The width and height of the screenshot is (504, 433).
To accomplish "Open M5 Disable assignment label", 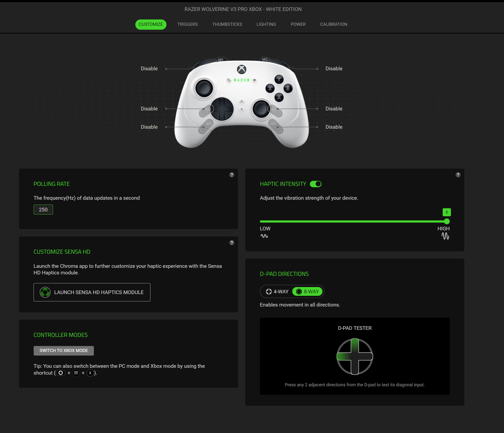I will coord(149,127).
